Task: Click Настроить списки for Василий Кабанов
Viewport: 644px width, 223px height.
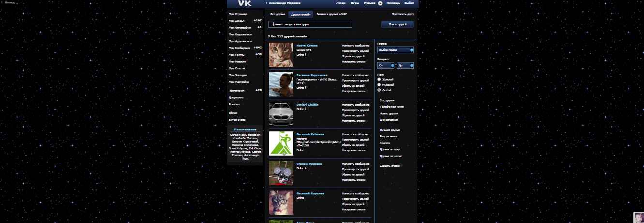Action: 354,150
